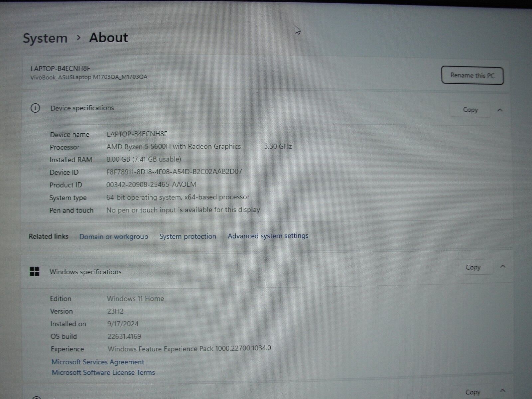
Task: Toggle the chevron of the bottom section
Action: [503, 391]
